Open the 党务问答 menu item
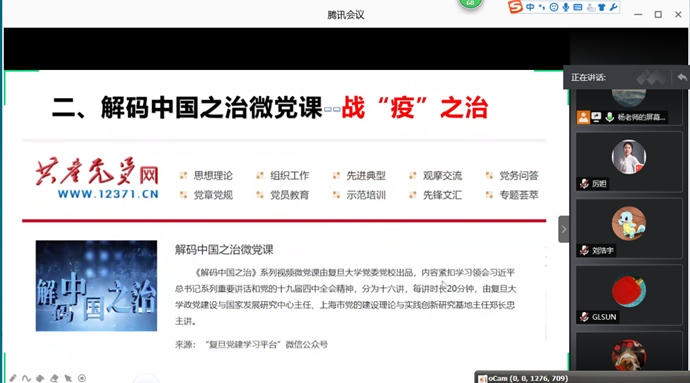690x383 pixels. click(519, 176)
